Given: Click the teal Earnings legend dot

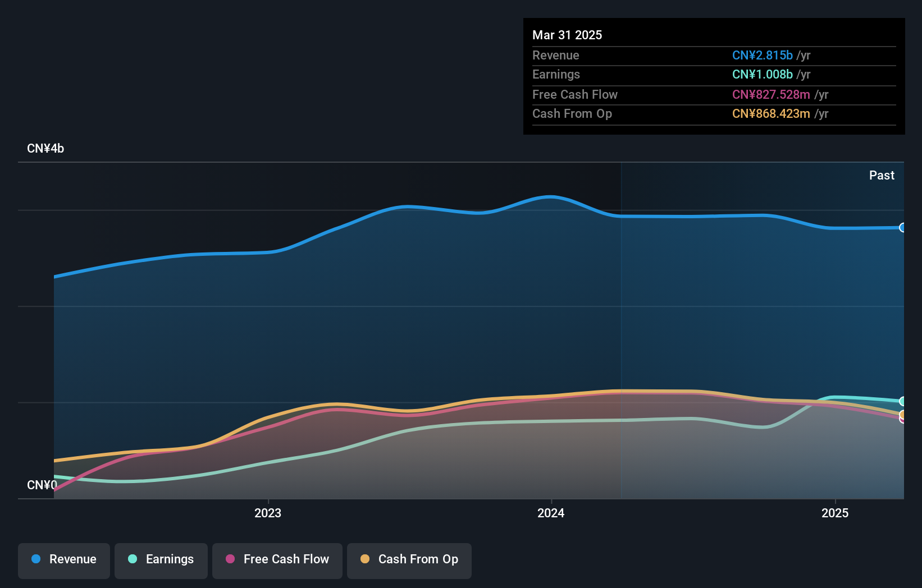Looking at the screenshot, I should click(133, 559).
